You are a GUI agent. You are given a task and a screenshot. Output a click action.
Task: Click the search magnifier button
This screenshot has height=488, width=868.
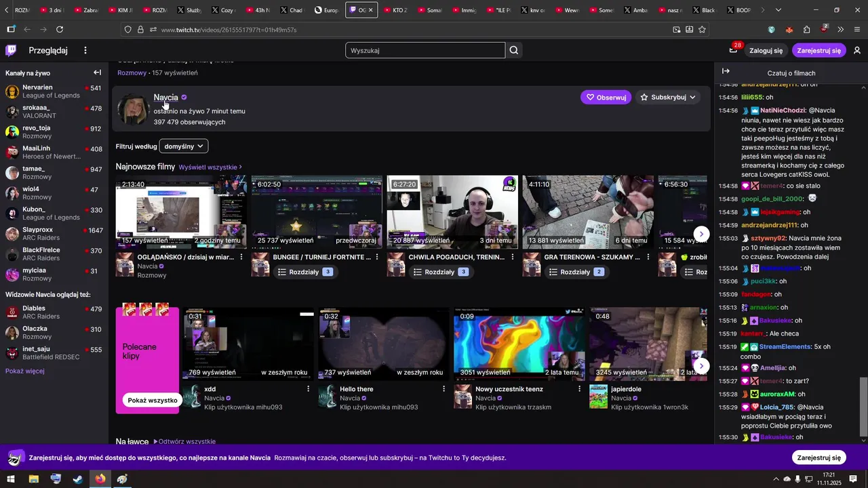click(514, 50)
